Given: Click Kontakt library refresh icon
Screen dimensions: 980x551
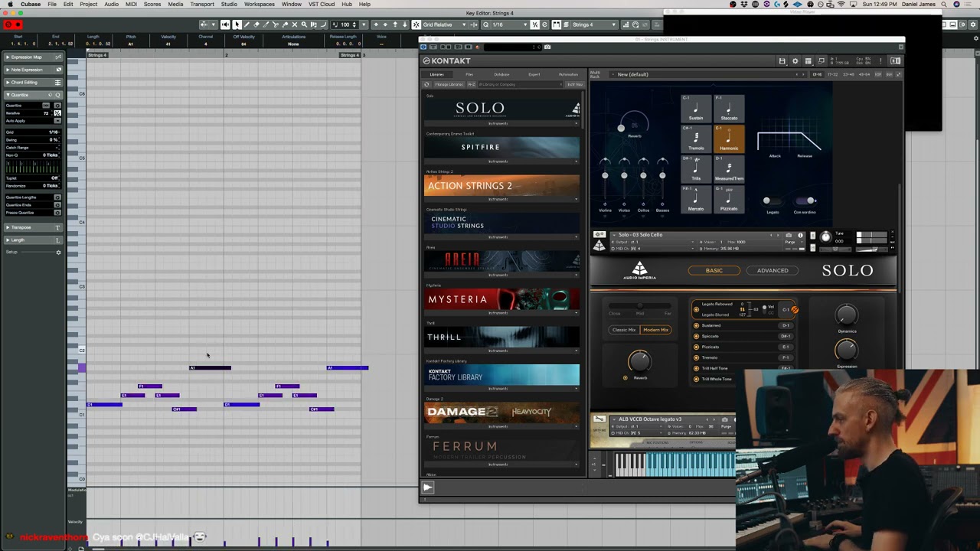Looking at the screenshot, I should tap(427, 84).
